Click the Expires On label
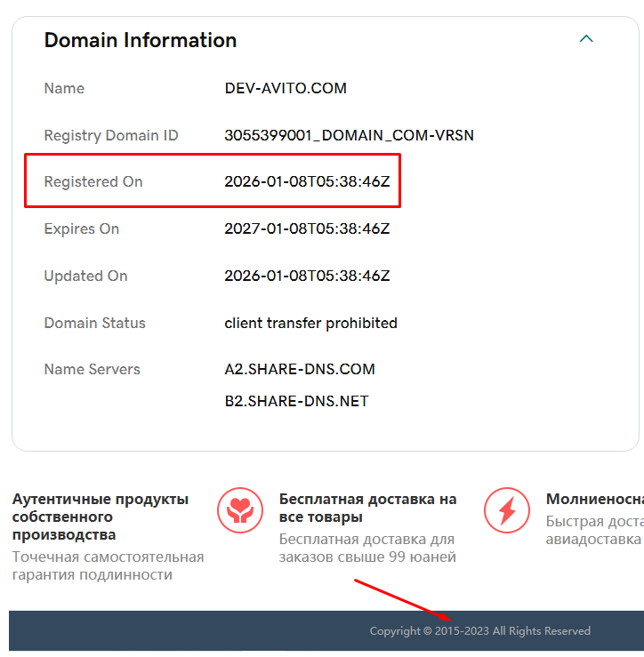 tap(82, 228)
